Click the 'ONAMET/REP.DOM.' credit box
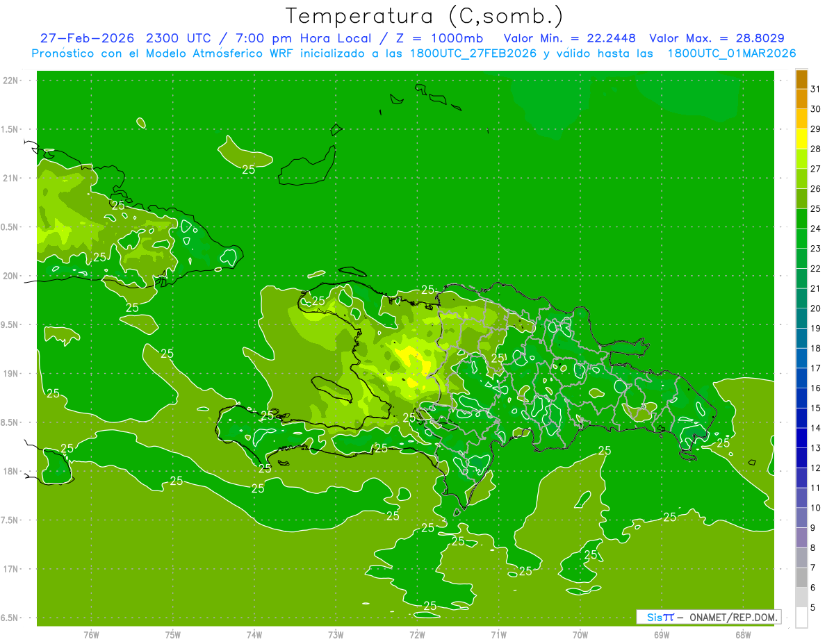Screen dimensions: 834x644 click(x=708, y=617)
